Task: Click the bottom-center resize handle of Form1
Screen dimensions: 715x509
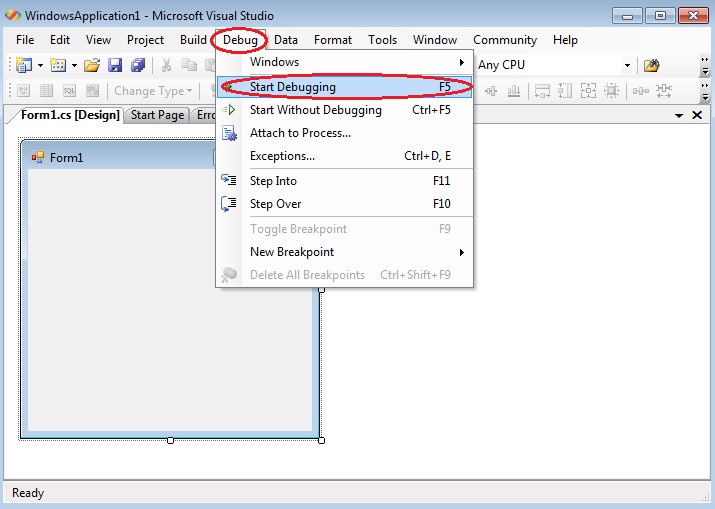Action: coord(170,440)
